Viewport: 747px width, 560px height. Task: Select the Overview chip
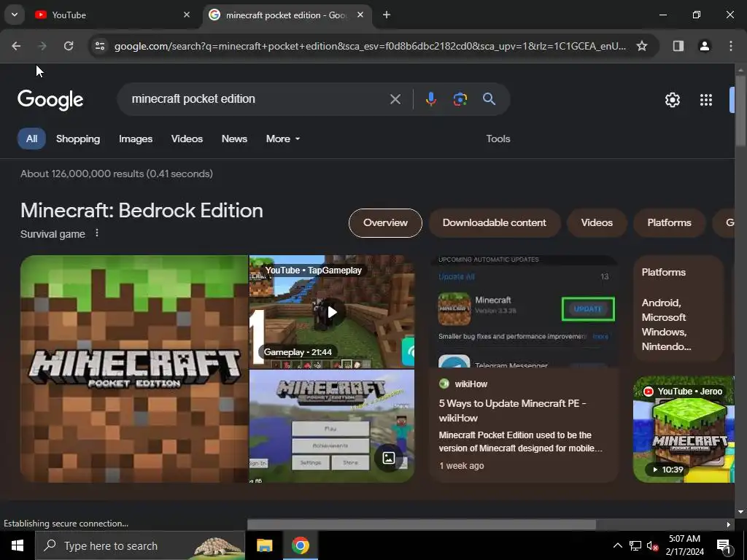pyautogui.click(x=385, y=223)
